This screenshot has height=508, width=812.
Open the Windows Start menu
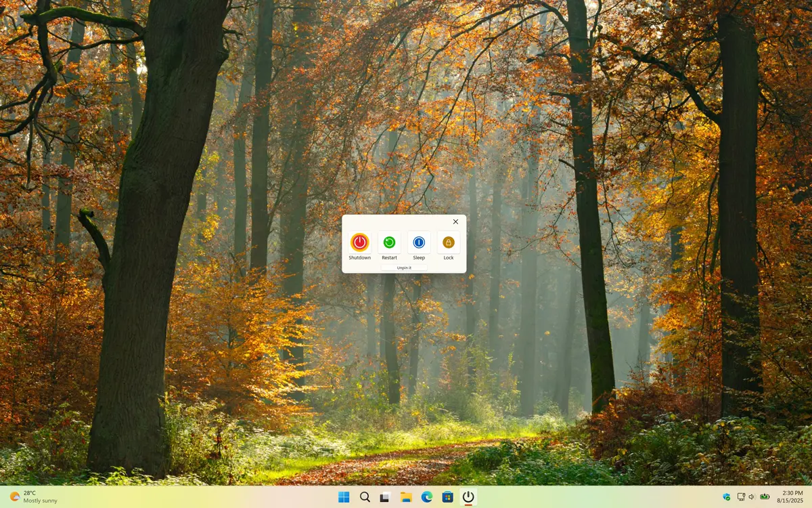coord(344,497)
